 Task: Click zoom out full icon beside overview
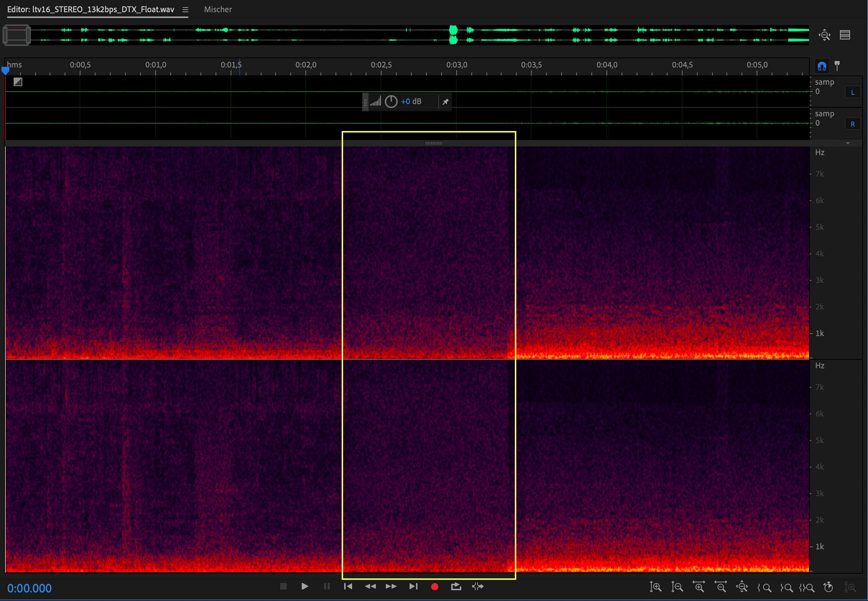point(824,35)
